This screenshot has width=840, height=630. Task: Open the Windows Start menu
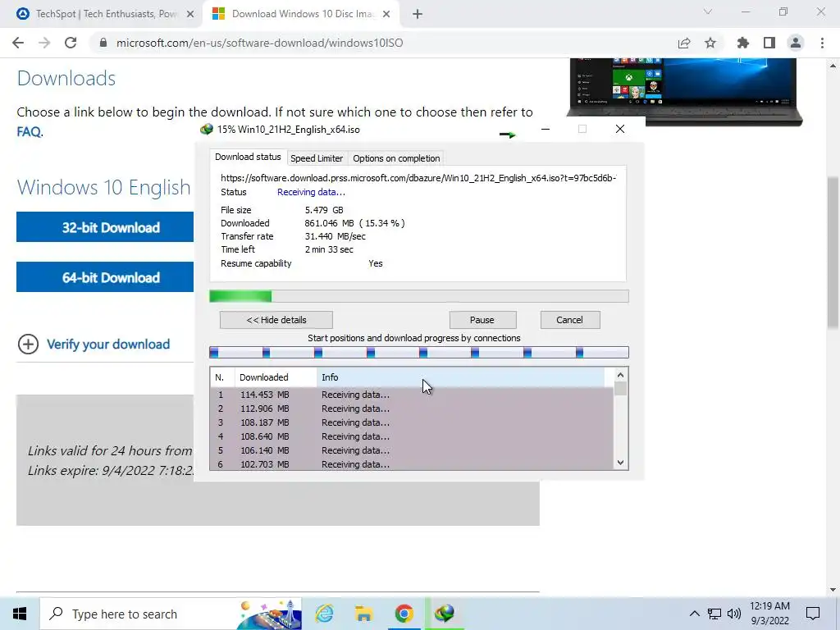(20, 614)
